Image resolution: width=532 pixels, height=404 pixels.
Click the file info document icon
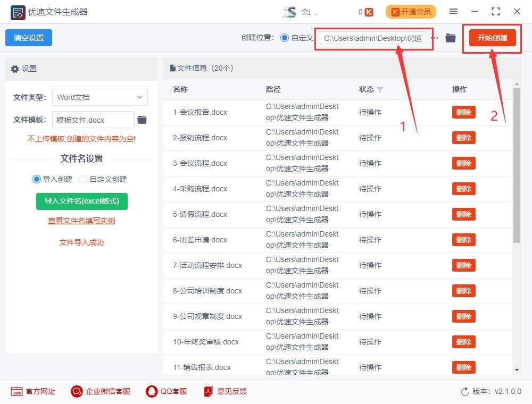172,68
